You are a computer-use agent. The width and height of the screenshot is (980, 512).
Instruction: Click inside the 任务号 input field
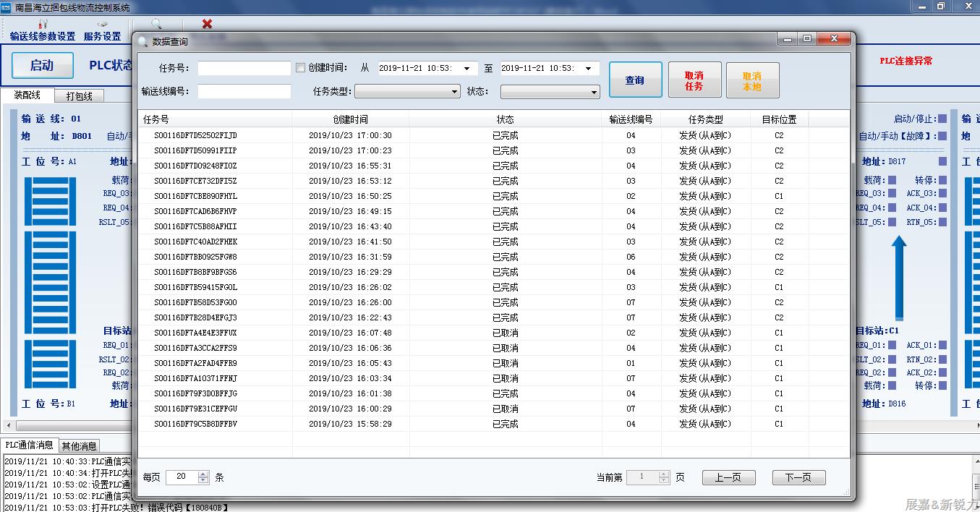point(244,68)
